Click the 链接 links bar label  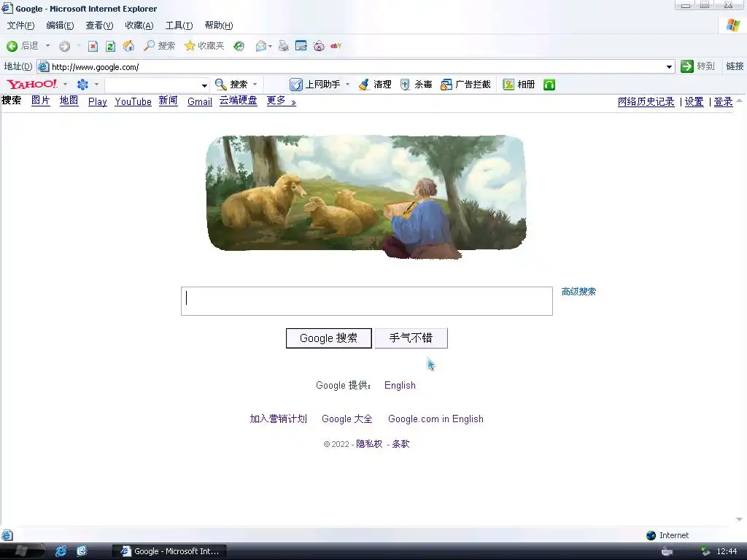coord(735,66)
